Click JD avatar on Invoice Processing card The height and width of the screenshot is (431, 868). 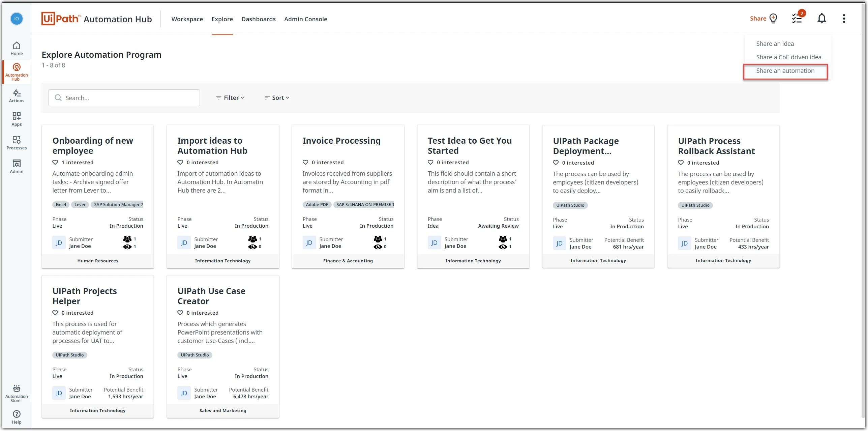tap(309, 242)
